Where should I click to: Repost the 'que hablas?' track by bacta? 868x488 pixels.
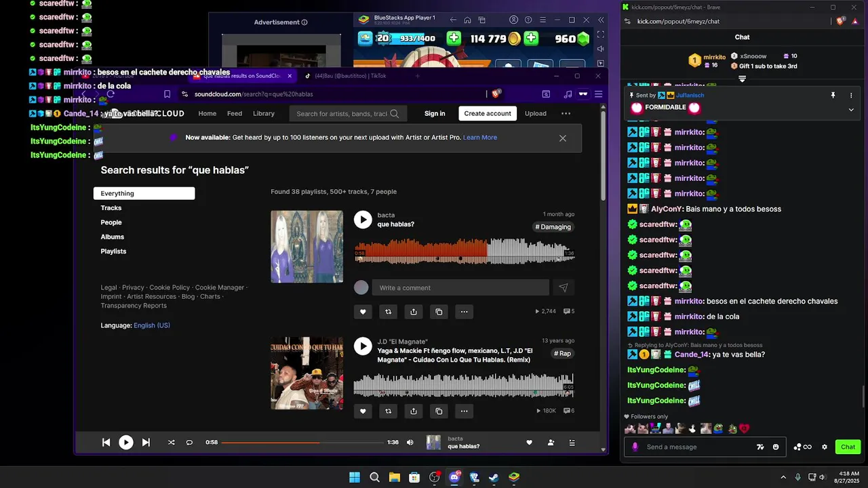click(x=388, y=312)
